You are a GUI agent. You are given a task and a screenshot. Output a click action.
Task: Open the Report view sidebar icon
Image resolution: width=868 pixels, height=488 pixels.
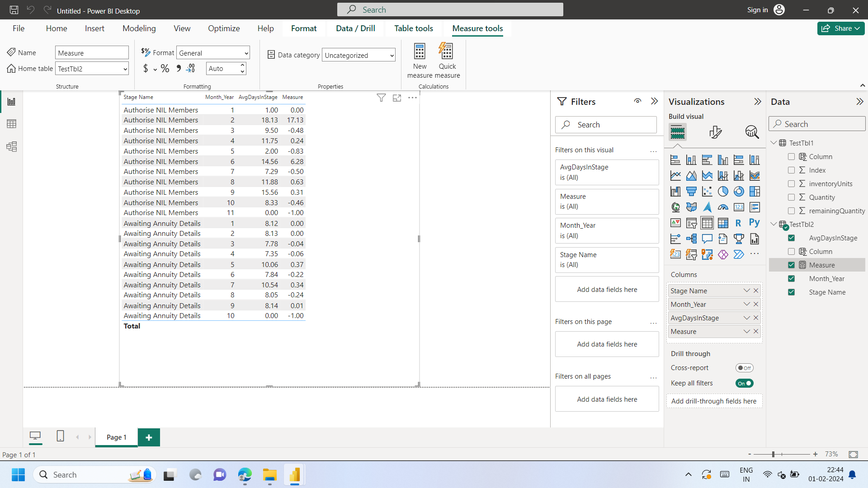coord(12,101)
